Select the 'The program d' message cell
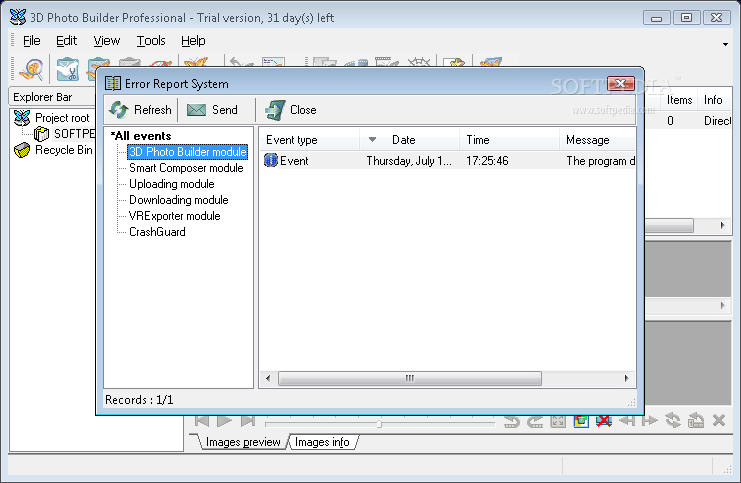Viewport: 741px width, 483px height. pos(601,161)
